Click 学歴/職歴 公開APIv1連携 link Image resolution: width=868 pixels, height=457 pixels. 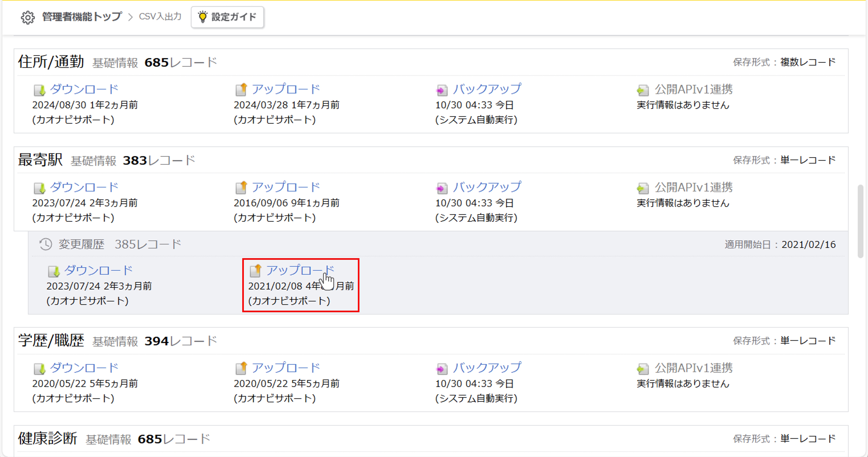[x=693, y=368]
